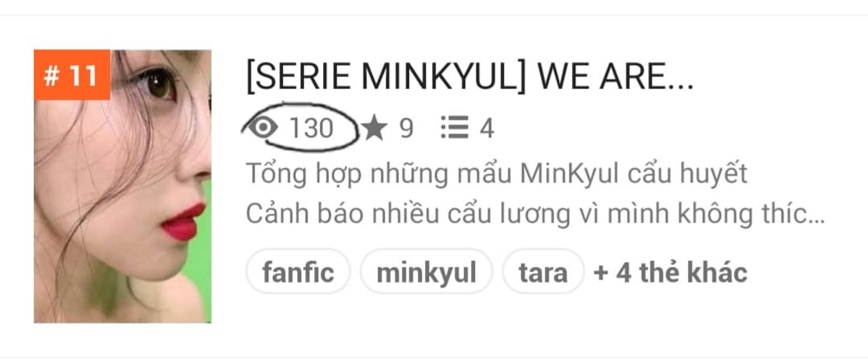Click the description line starting Cảnh báo
The height and width of the screenshot is (363, 868).
point(535,214)
